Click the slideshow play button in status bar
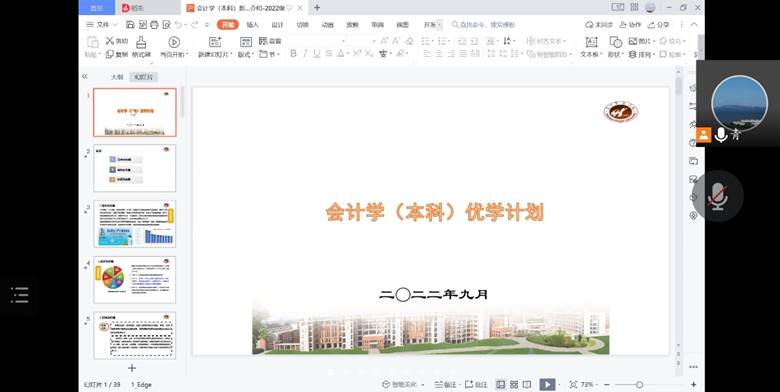The height and width of the screenshot is (392, 780). click(547, 385)
